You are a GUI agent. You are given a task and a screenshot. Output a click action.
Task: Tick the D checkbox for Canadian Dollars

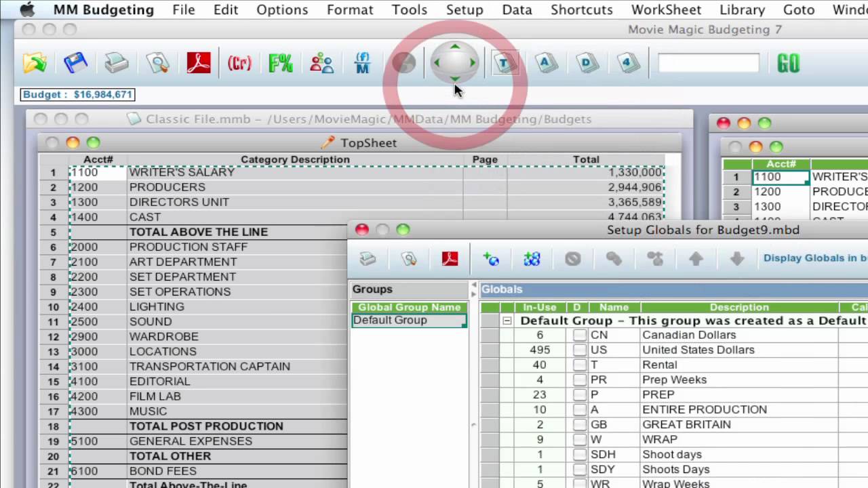click(x=579, y=335)
